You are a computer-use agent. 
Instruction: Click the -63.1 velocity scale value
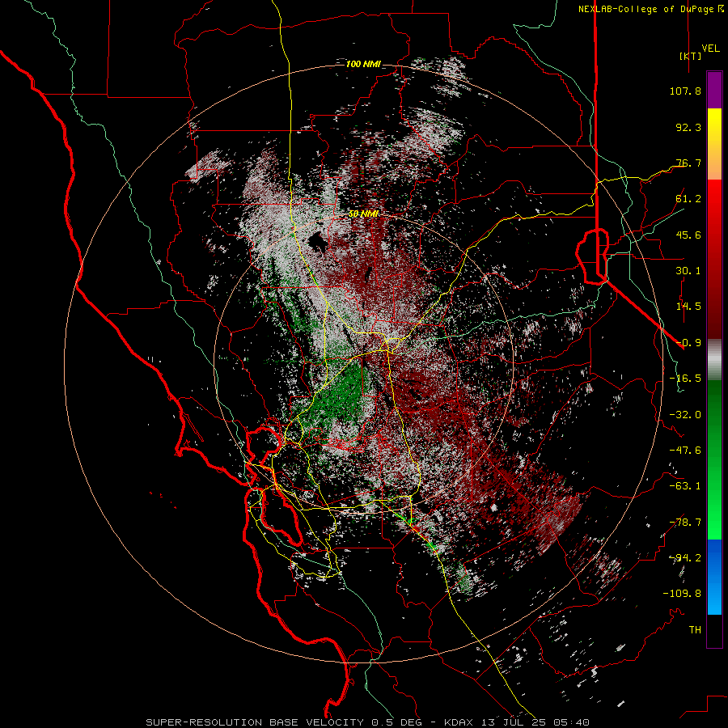tap(685, 486)
